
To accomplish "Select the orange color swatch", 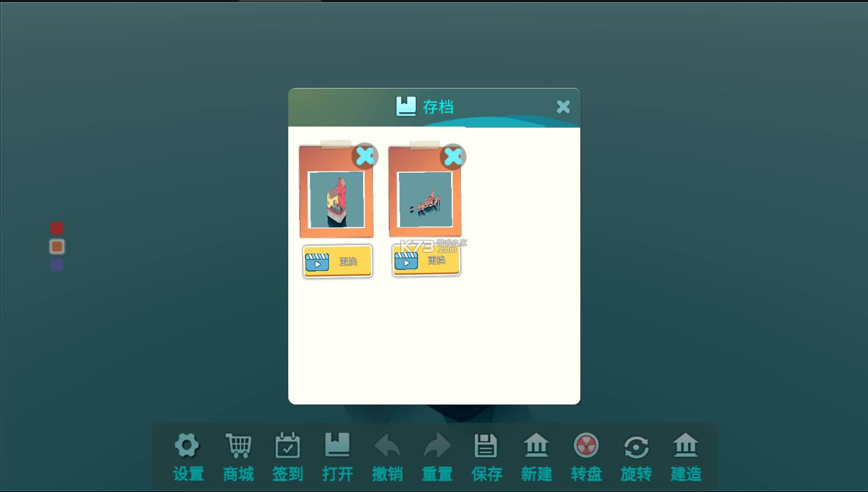I will point(57,247).
